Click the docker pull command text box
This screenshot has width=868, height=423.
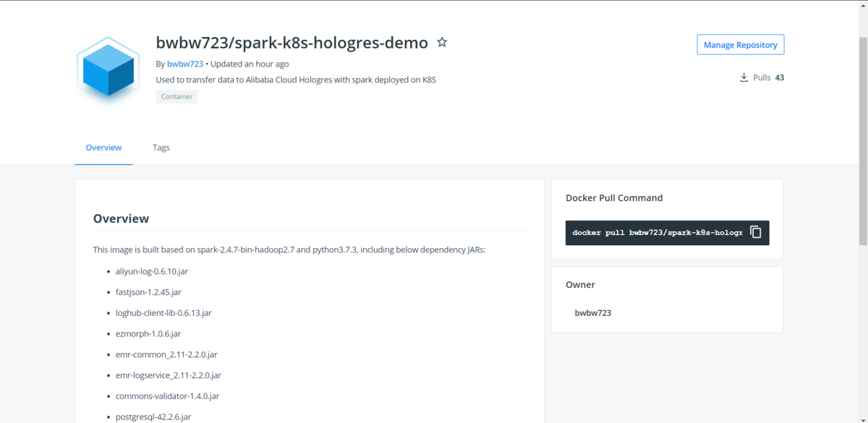[x=657, y=233]
